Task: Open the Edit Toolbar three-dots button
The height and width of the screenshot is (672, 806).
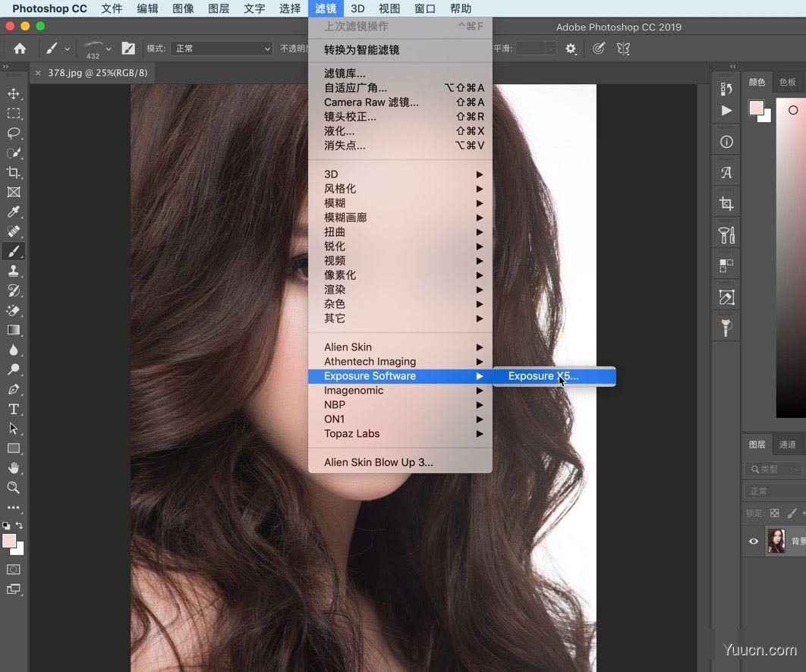Action: point(14,507)
